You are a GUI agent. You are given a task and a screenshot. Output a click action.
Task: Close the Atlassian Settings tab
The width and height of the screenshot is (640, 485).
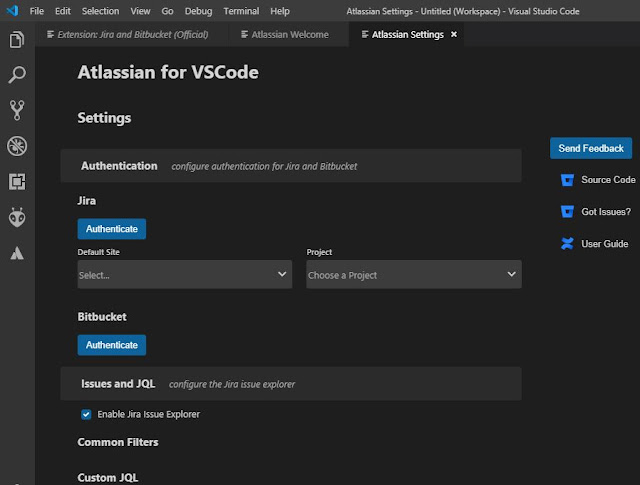pos(454,34)
